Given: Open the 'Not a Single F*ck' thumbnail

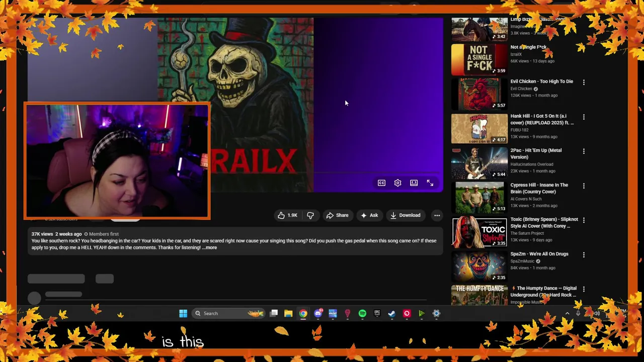Looking at the screenshot, I should [x=479, y=59].
